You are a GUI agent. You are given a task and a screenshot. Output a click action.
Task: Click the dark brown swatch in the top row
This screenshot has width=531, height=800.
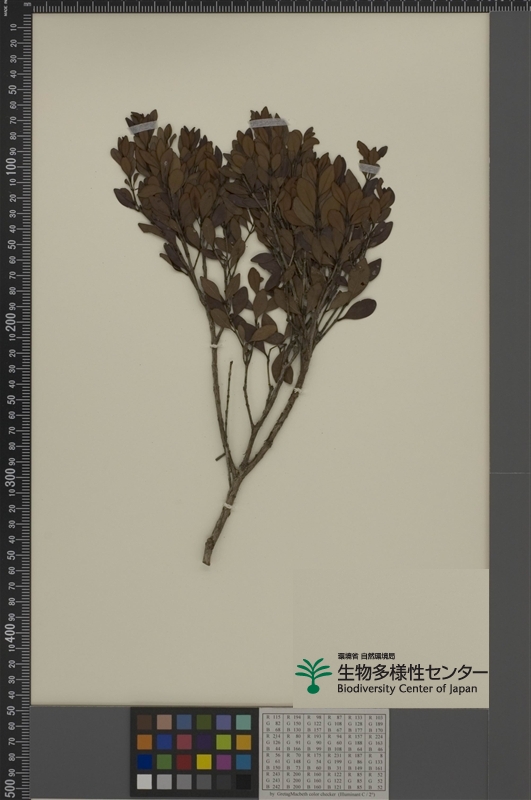144,722
